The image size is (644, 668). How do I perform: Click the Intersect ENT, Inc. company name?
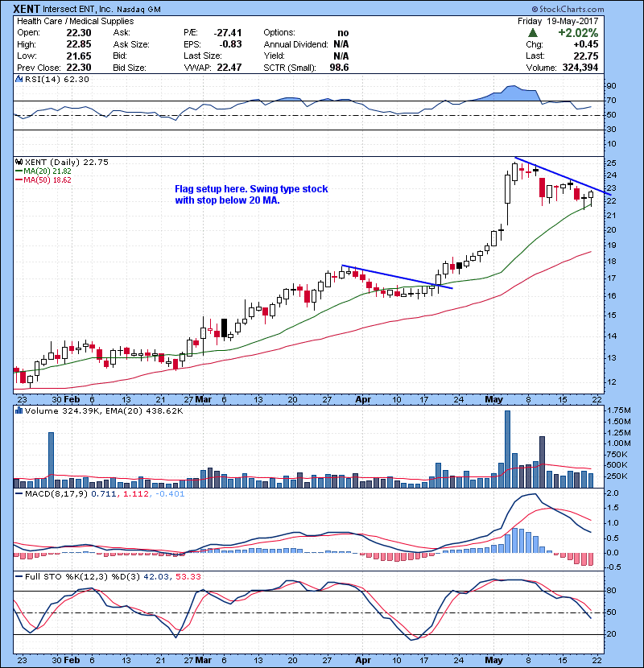coord(78,9)
